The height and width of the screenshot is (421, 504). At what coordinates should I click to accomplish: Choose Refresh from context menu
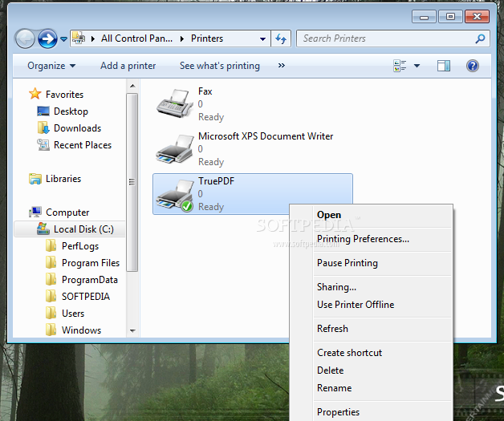pos(332,329)
